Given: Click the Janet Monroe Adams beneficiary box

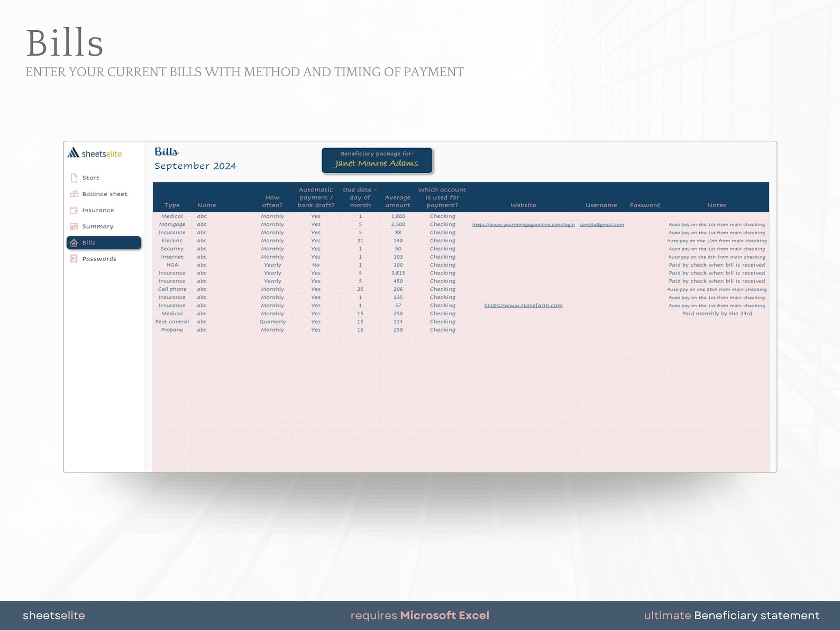Looking at the screenshot, I should [377, 160].
